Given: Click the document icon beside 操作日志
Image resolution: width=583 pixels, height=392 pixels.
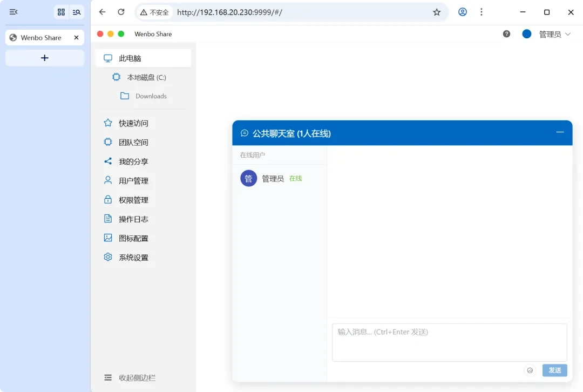Looking at the screenshot, I should 108,219.
